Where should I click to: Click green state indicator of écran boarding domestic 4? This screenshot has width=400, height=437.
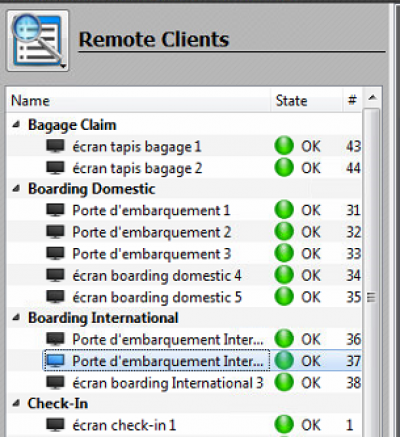point(284,275)
